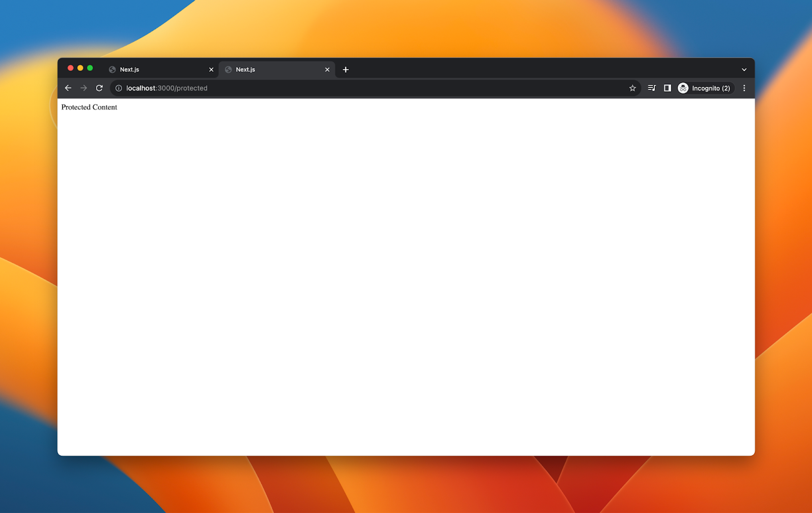Bookmark this page with the star
The width and height of the screenshot is (812, 513).
632,88
